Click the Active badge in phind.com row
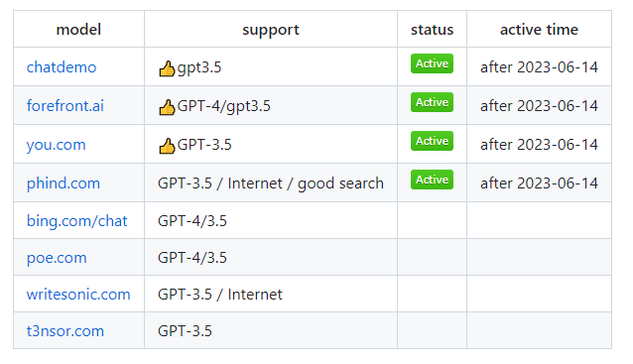Image resolution: width=633 pixels, height=364 pixels. coord(432,180)
